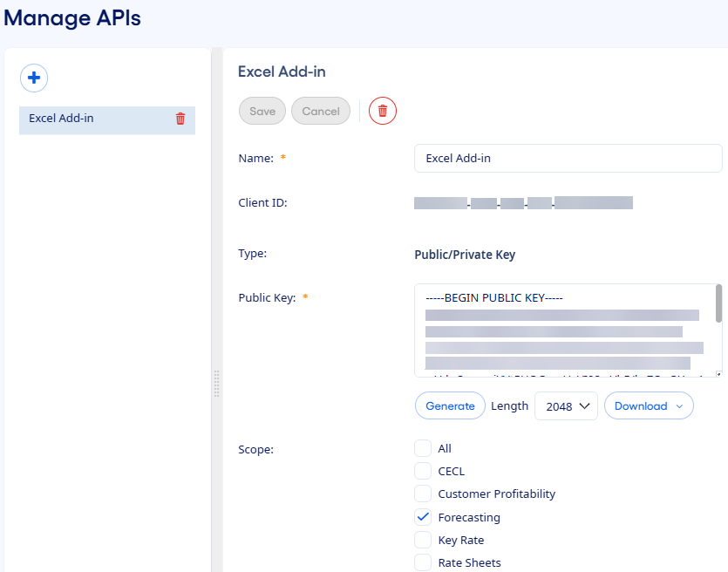Image resolution: width=728 pixels, height=572 pixels.
Task: Check the All scope checkbox
Action: tap(423, 448)
